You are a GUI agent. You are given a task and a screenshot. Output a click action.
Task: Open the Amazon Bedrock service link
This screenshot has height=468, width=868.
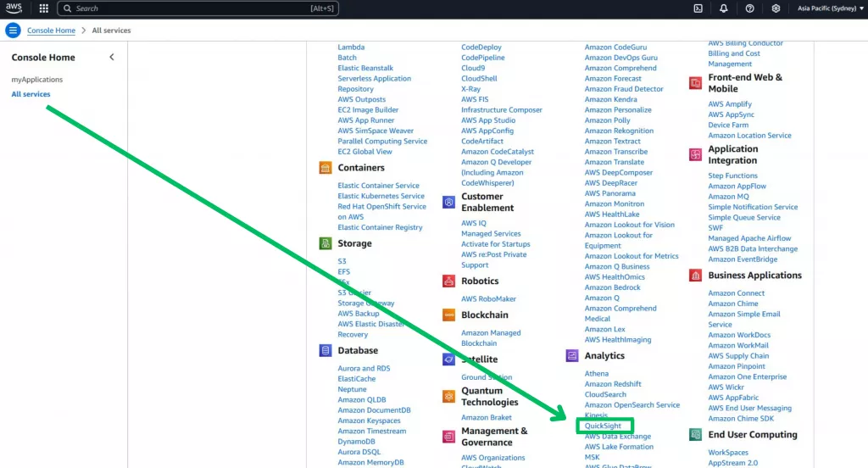tap(612, 287)
